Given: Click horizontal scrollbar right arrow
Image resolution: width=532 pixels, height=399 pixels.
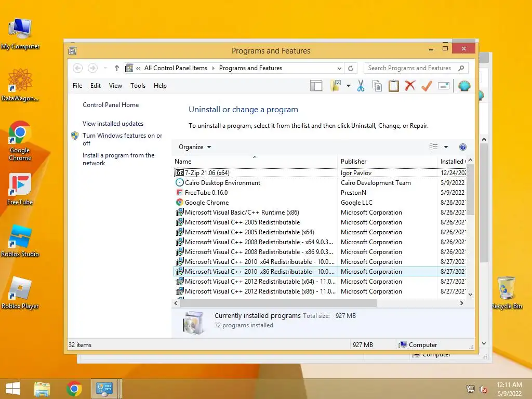Looking at the screenshot, I should pyautogui.click(x=461, y=303).
